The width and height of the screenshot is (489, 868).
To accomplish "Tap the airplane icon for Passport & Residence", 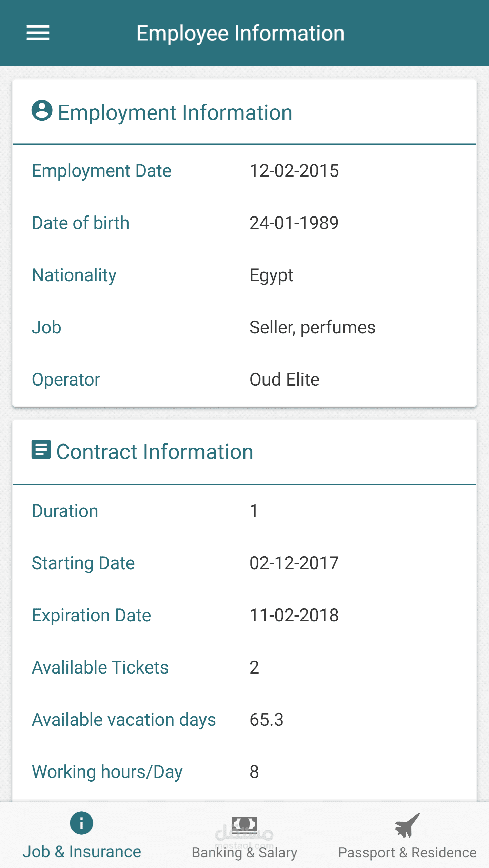I will 407,825.
